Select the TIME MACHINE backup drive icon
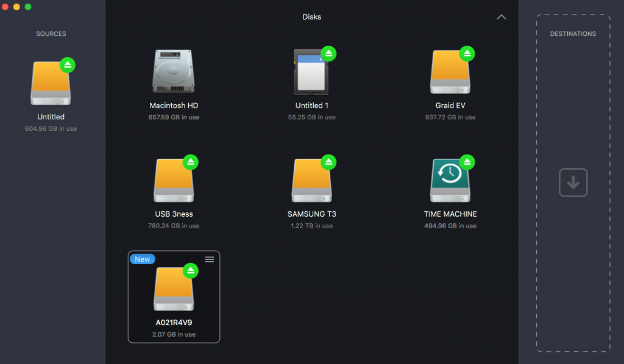This screenshot has width=624, height=364. (x=450, y=181)
